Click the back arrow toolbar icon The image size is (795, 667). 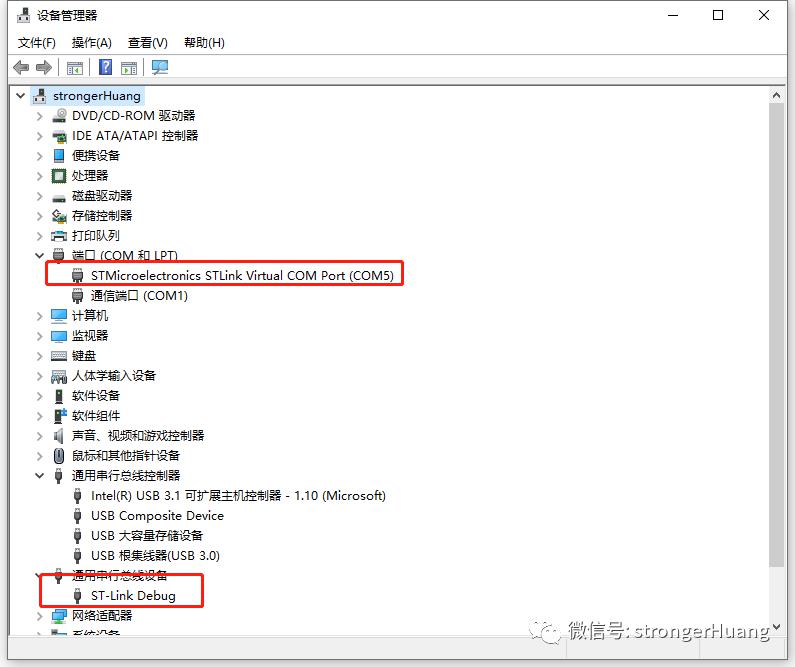point(21,67)
